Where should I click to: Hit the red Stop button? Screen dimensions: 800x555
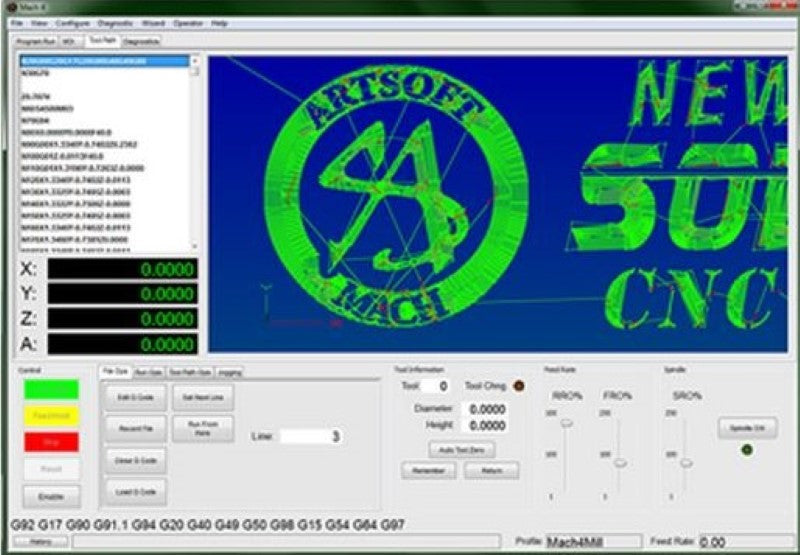(50, 441)
